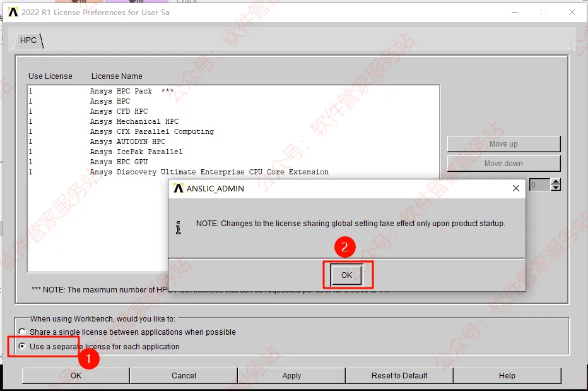
Task: Click the Apply button
Action: coord(291,376)
